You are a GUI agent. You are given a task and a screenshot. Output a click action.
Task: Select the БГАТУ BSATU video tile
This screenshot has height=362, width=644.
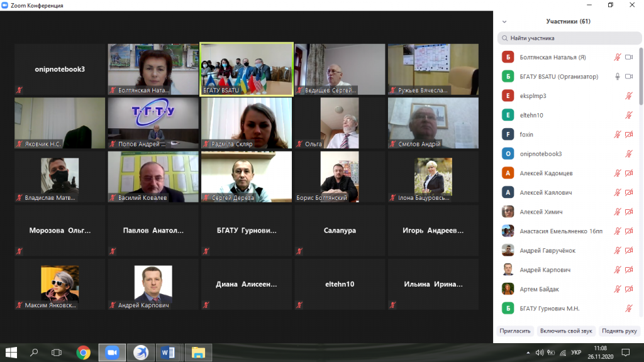coord(247,69)
